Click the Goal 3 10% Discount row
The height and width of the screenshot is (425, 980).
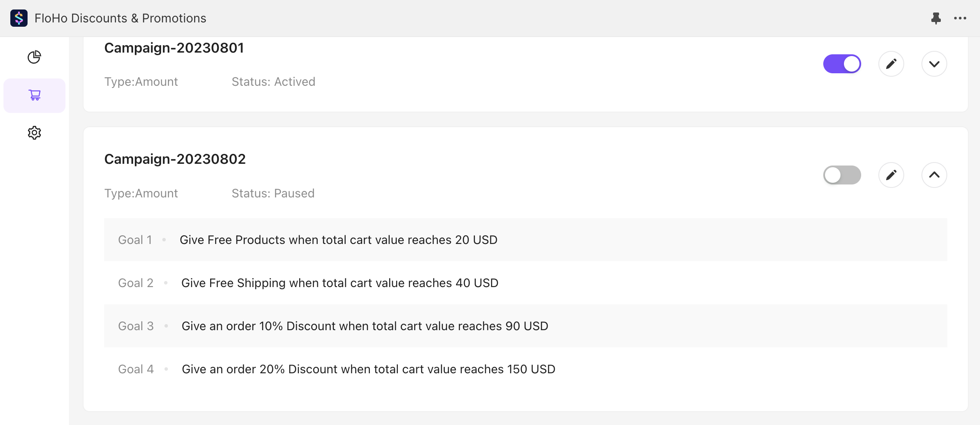click(x=364, y=326)
